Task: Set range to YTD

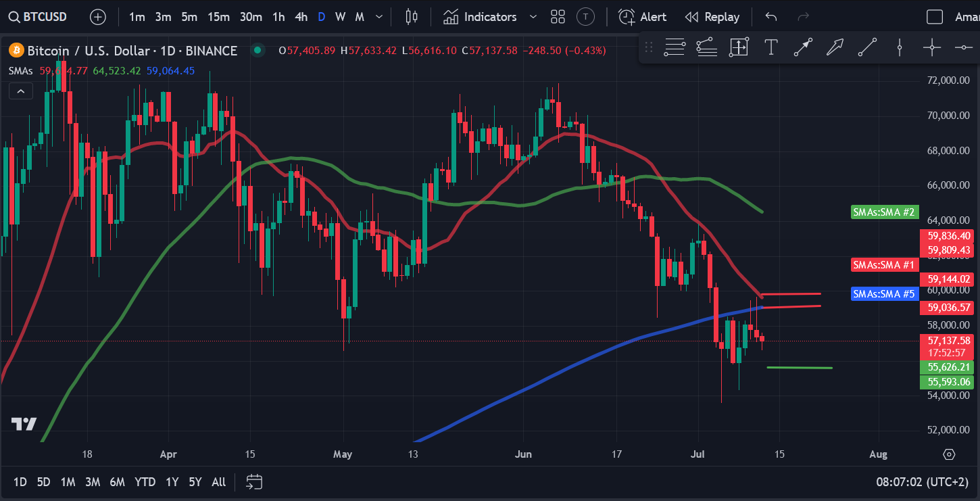Action: (x=145, y=482)
